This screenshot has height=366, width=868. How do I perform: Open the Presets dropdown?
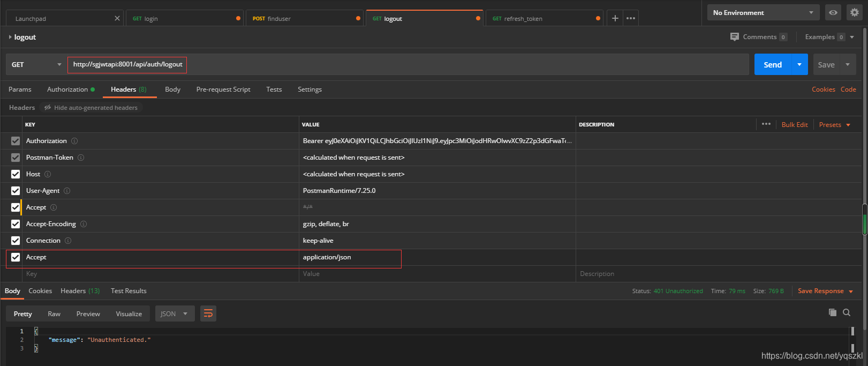[834, 124]
